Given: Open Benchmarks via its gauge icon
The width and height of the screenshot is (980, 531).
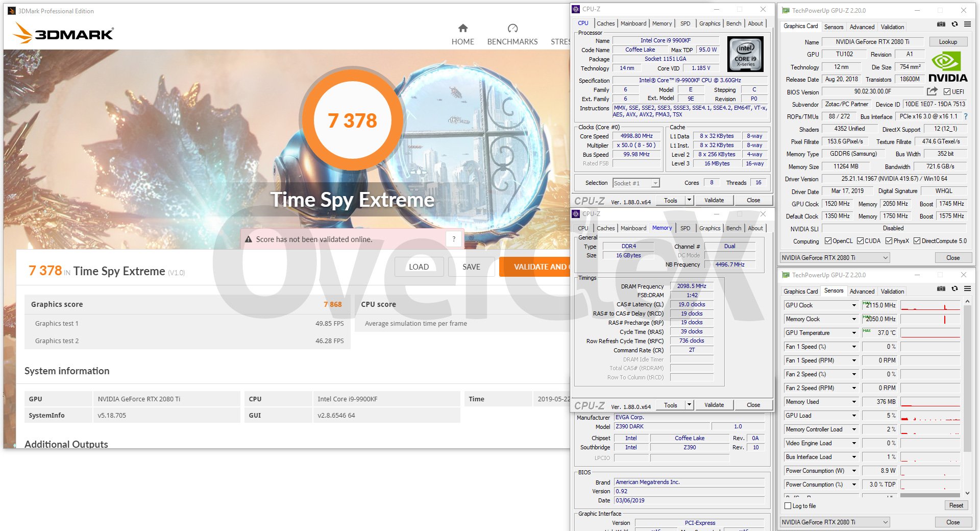Looking at the screenshot, I should [x=512, y=28].
